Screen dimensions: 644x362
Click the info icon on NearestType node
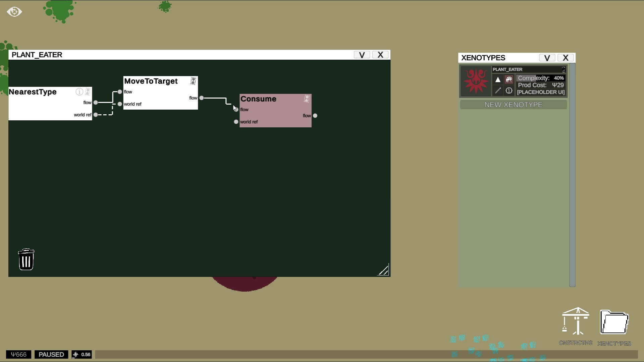[79, 92]
